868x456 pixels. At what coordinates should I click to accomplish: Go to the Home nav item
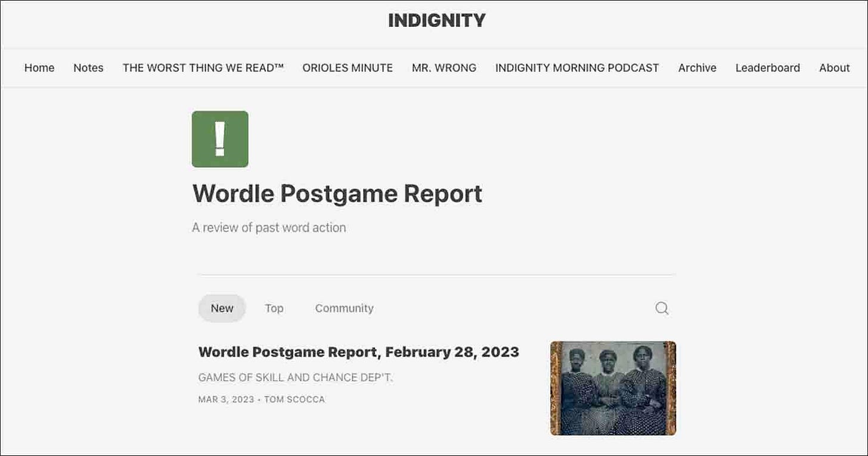tap(39, 68)
